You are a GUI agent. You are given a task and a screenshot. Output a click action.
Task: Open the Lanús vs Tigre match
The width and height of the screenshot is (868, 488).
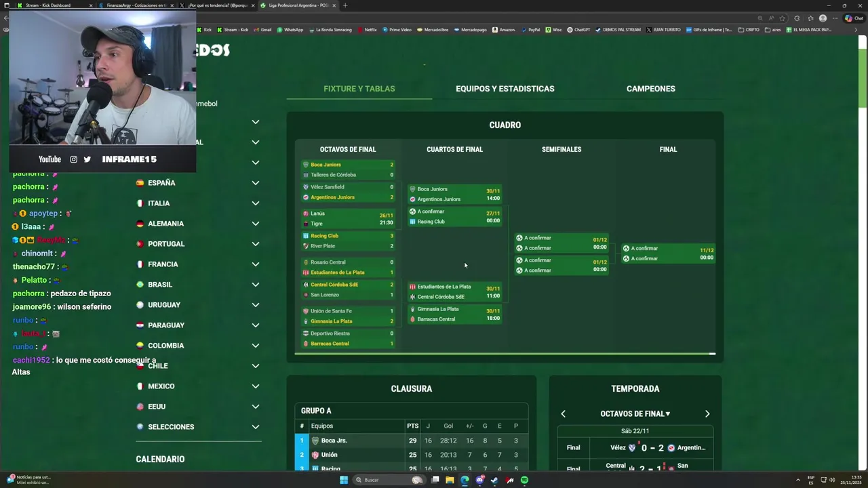tap(349, 218)
